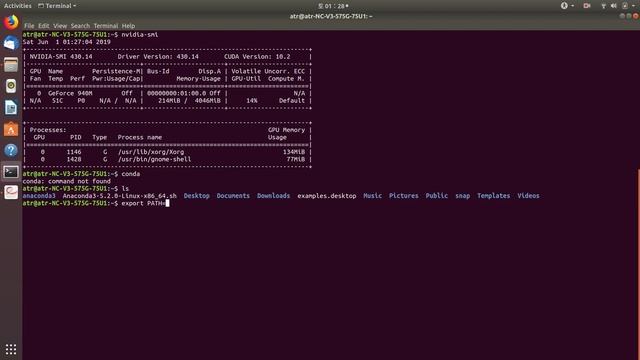Click 'examples.desktop' in the ls output
Image resolution: width=640 pixels, height=360 pixels.
(x=327, y=196)
